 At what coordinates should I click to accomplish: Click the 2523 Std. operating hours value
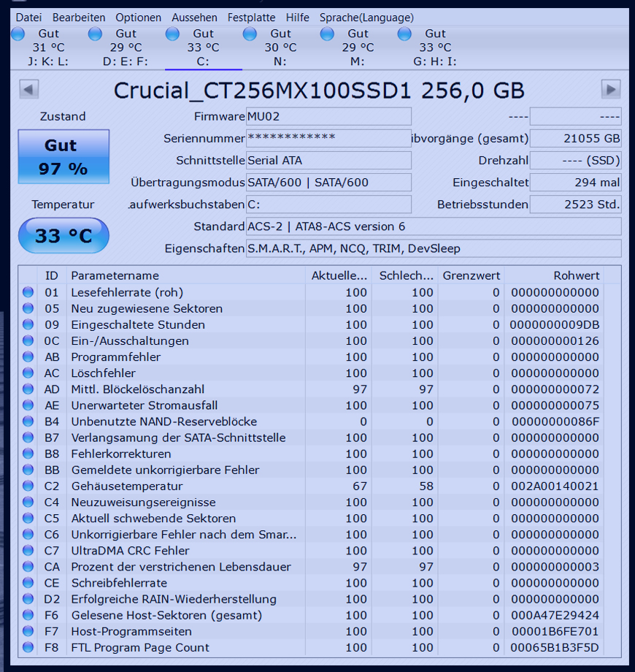[575, 205]
